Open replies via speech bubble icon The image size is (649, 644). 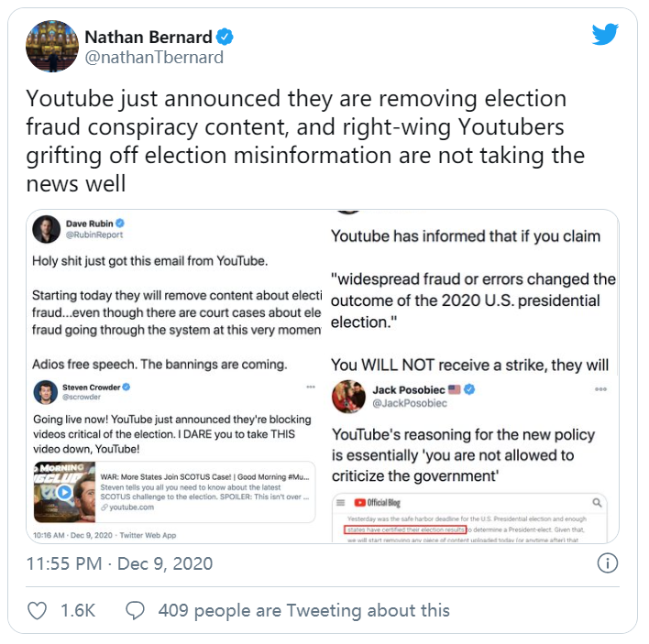(x=135, y=610)
